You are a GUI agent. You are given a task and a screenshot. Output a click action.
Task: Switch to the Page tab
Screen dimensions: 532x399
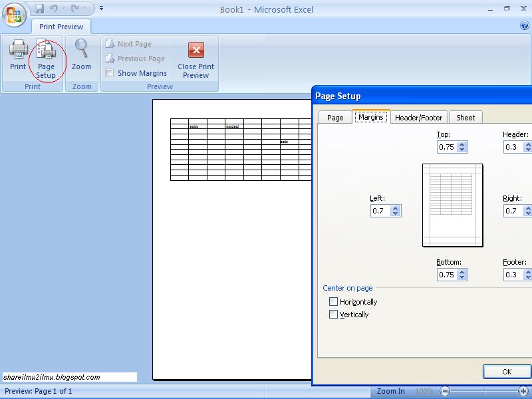point(335,118)
